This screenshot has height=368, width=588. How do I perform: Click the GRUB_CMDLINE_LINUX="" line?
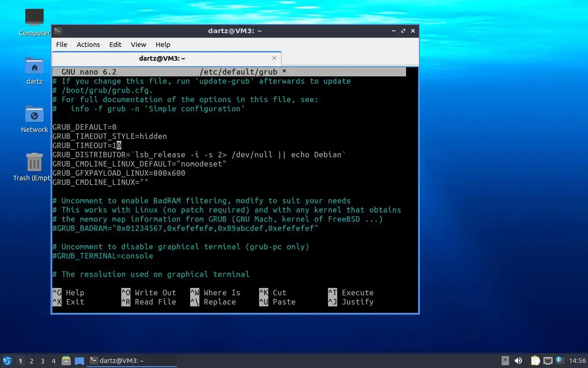coord(101,182)
